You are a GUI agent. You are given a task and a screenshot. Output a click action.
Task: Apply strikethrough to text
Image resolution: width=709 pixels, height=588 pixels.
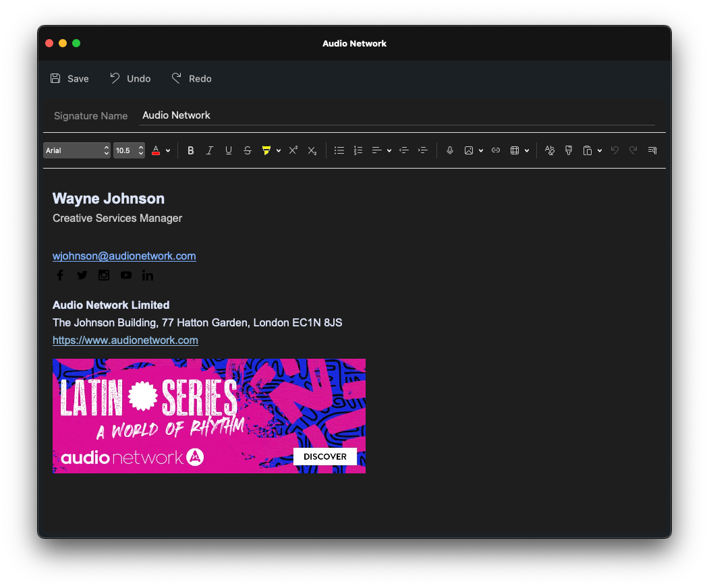coord(248,150)
